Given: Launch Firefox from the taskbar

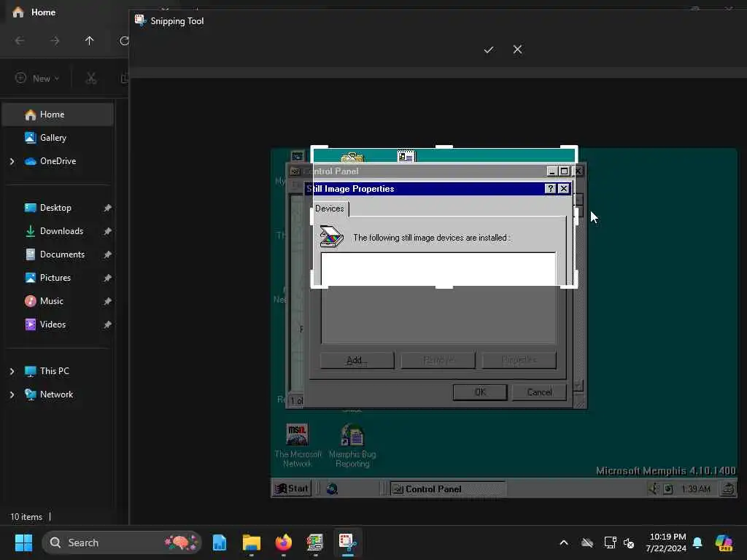Looking at the screenshot, I should [284, 542].
